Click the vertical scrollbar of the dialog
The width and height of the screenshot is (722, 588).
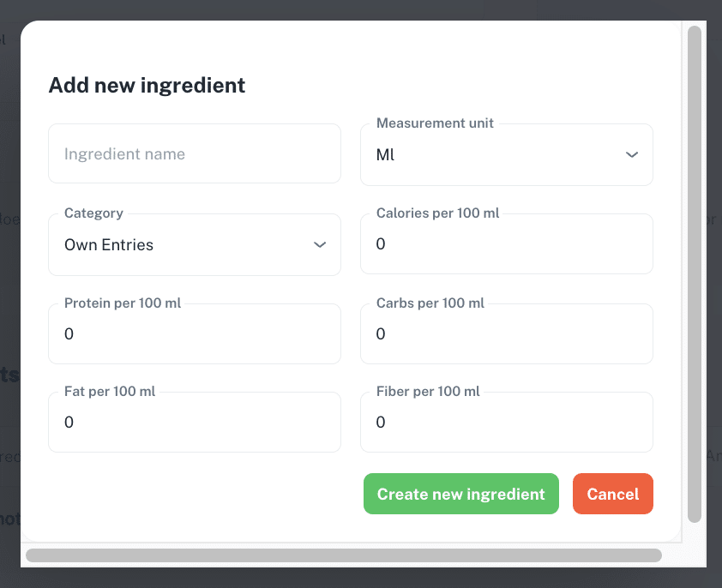(695, 274)
